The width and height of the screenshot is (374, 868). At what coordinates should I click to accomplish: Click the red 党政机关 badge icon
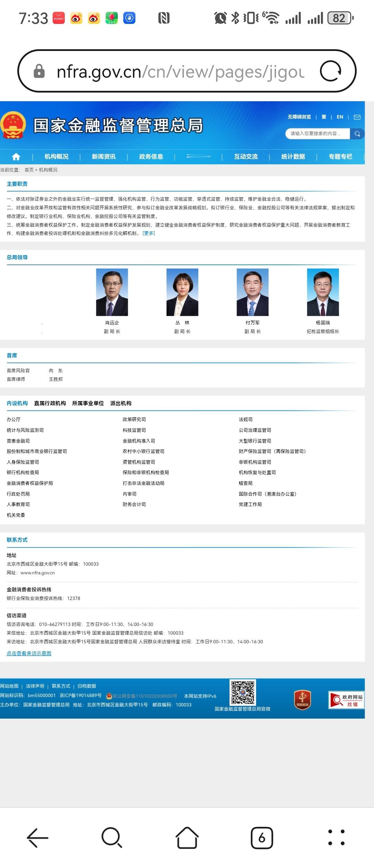pos(302,700)
